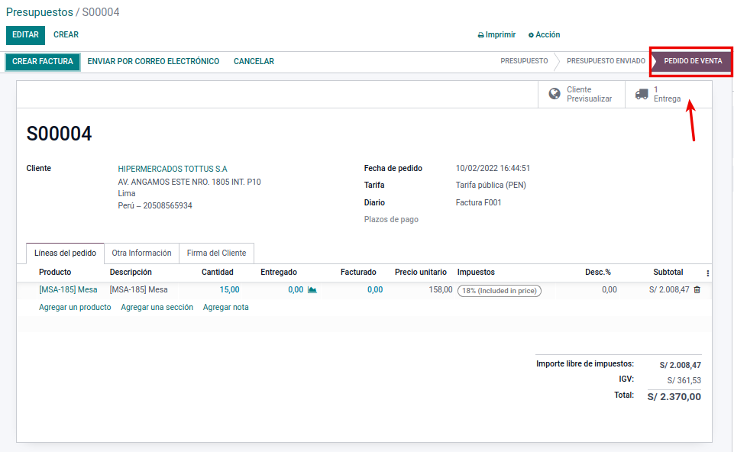This screenshot has width=734, height=452.
Task: Click Agregar un producto link
Action: click(x=75, y=307)
